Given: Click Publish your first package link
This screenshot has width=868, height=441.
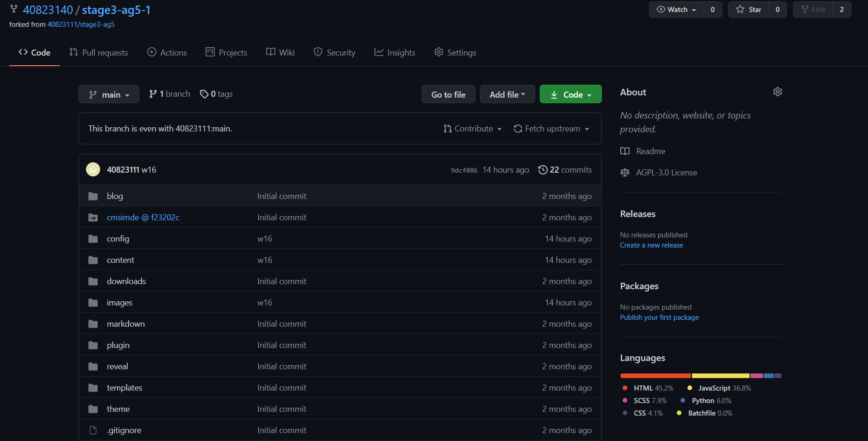Looking at the screenshot, I should (x=659, y=317).
